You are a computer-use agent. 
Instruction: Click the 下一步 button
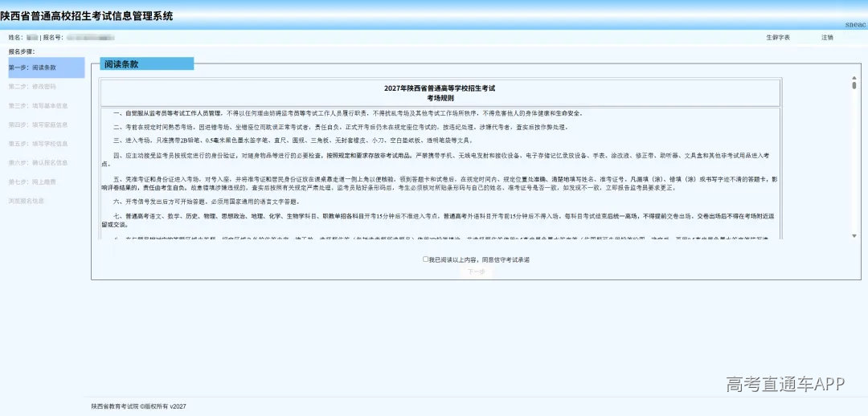point(476,271)
